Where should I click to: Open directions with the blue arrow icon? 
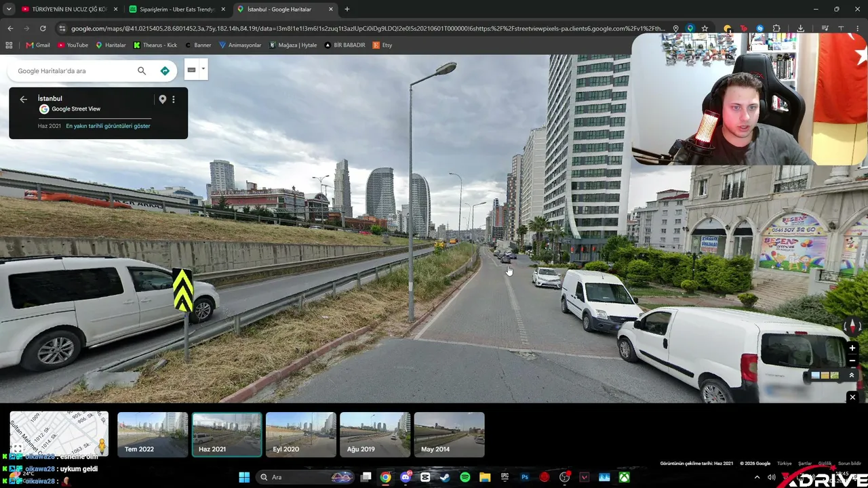coord(165,70)
